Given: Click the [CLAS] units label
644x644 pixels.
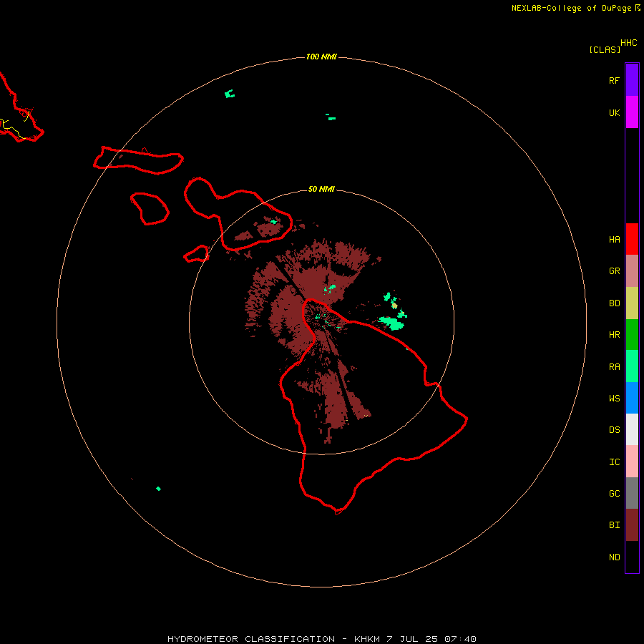Looking at the screenshot, I should 605,49.
